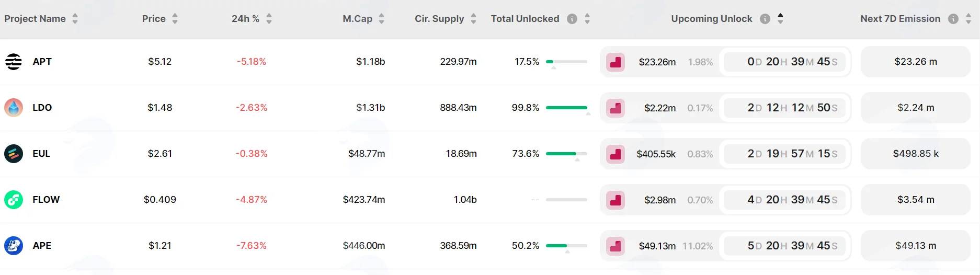Click the EUL token logo icon
The height and width of the screenshot is (275, 980).
[x=14, y=154]
